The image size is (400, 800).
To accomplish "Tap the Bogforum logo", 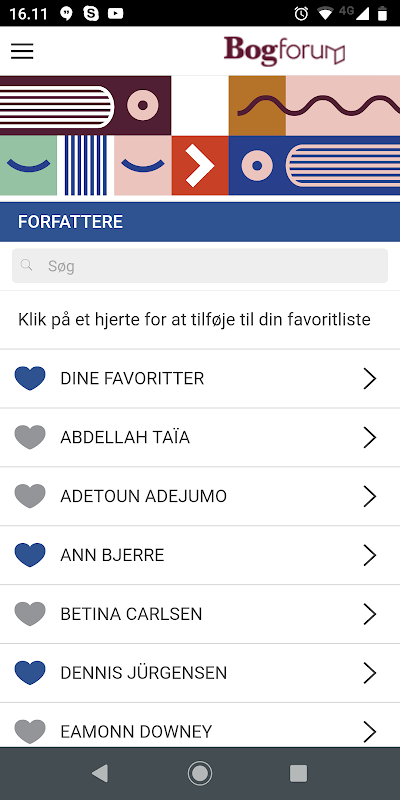I will pos(284,51).
